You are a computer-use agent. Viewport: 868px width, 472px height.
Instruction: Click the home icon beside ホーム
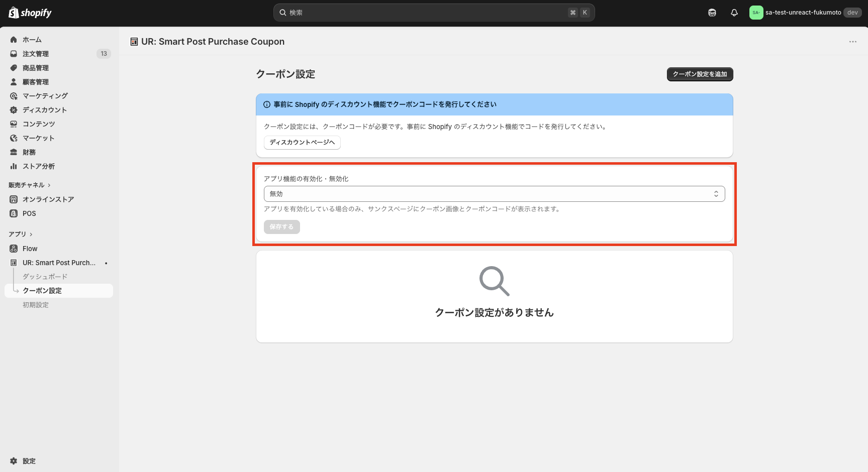click(14, 40)
